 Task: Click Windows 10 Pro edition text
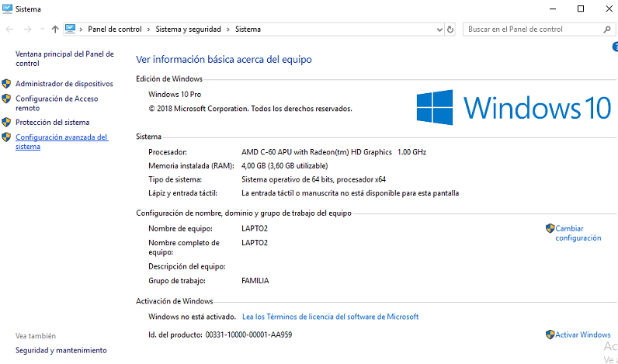tap(175, 95)
